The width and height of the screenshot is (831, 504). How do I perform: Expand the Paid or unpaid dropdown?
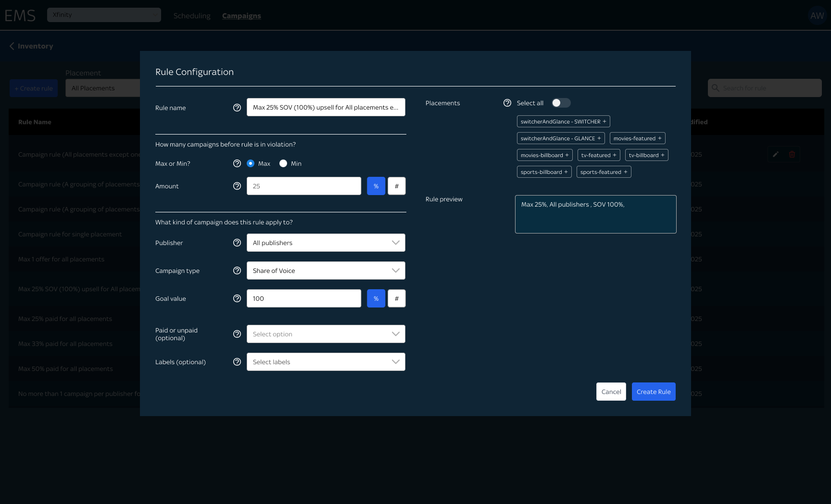point(326,334)
